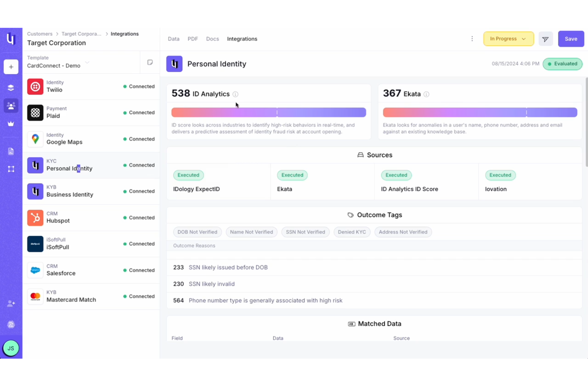Open the JS user avatar

[x=11, y=348]
